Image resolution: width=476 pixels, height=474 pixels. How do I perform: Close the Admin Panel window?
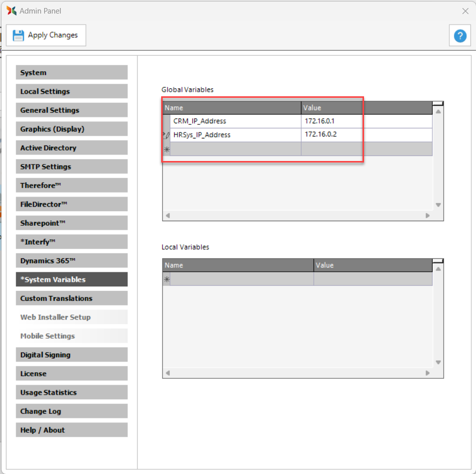pos(465,11)
